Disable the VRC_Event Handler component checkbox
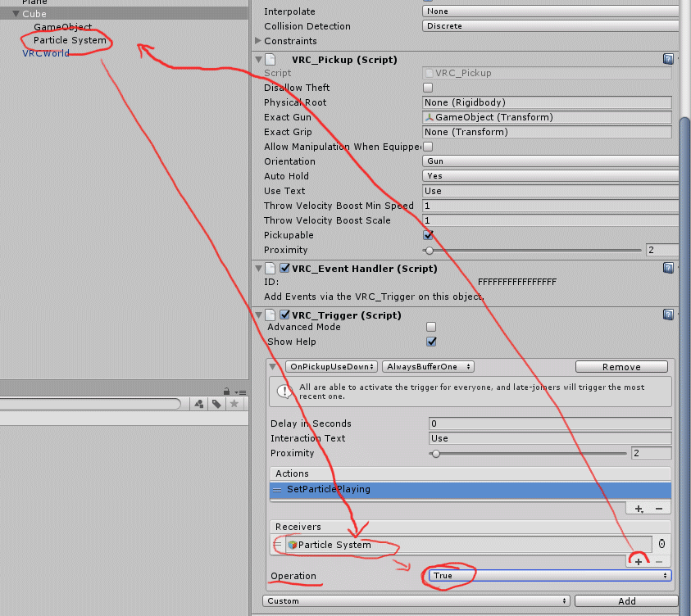The height and width of the screenshot is (616, 691). click(285, 268)
